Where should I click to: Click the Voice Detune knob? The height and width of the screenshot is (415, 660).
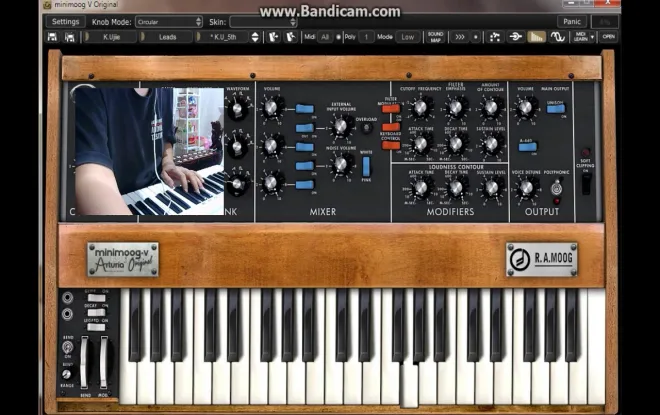click(526, 188)
